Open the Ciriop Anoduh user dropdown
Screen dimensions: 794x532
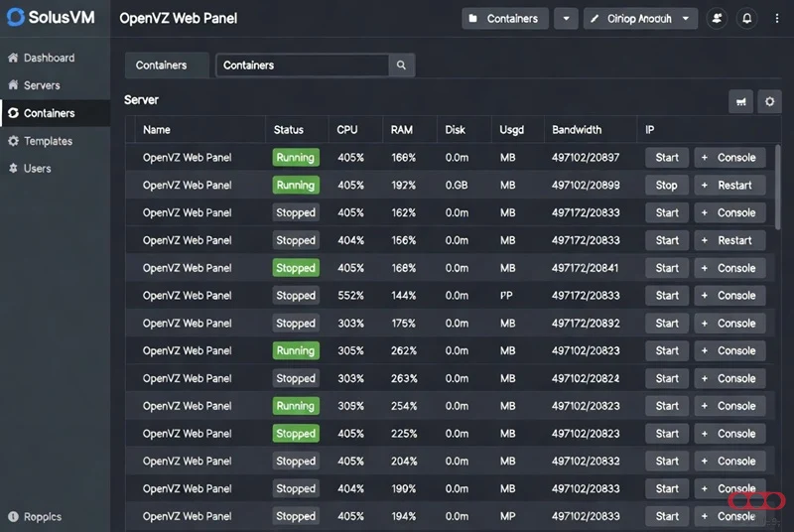coord(640,19)
